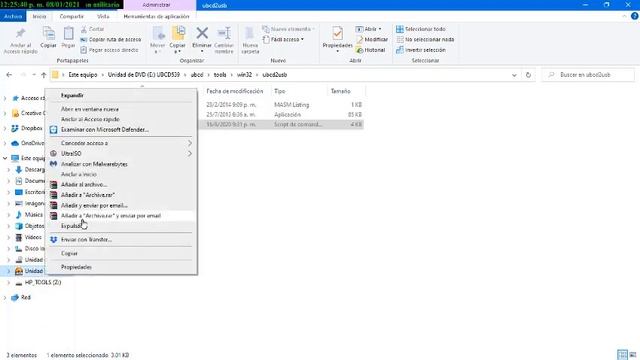Screen dimensions: 640x360
Task: Select Propiedades in context menu
Action: [76, 267]
